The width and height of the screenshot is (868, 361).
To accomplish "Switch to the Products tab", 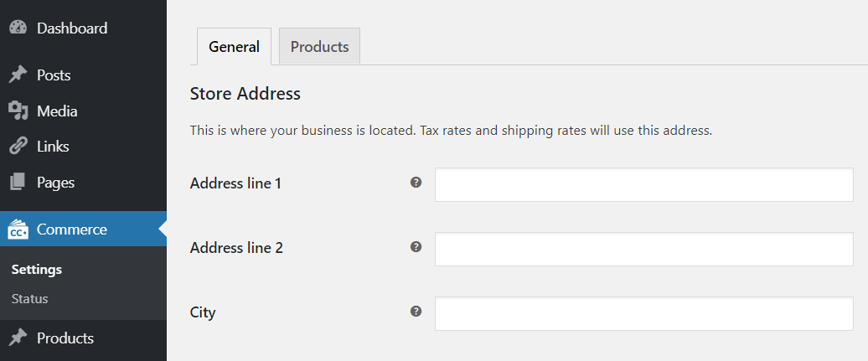I will tap(319, 47).
